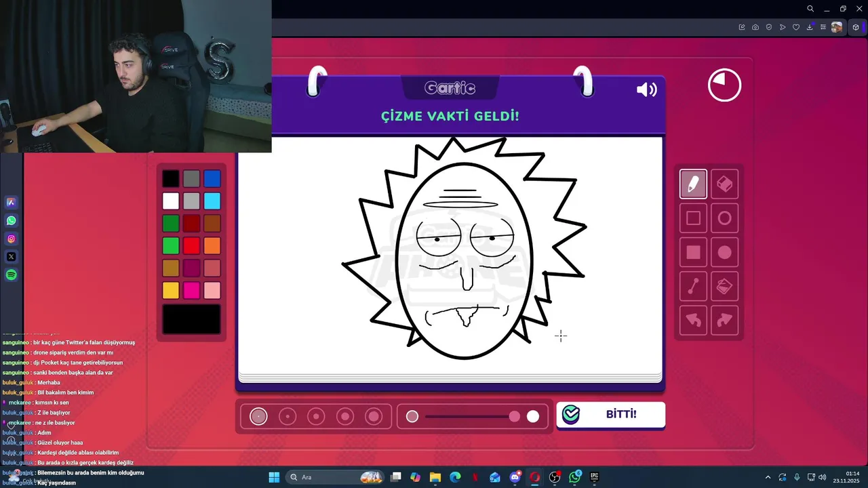Pick the white color swatch

(171, 201)
